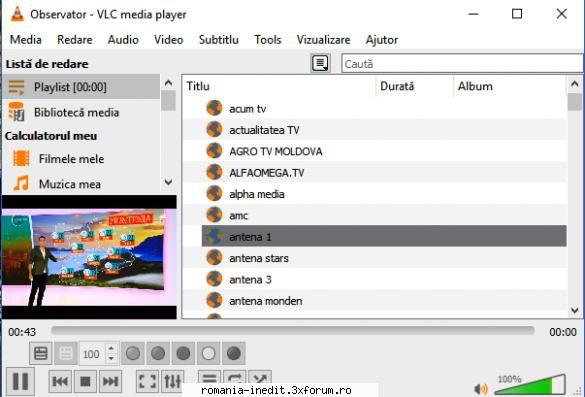
Task: Open the Video menu
Action: coord(169,40)
